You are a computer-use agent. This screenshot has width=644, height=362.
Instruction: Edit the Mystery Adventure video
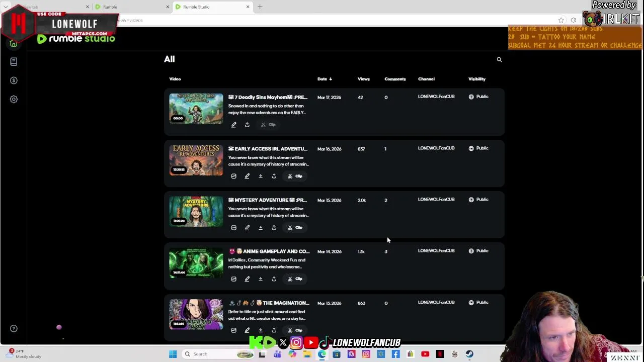[247, 227]
